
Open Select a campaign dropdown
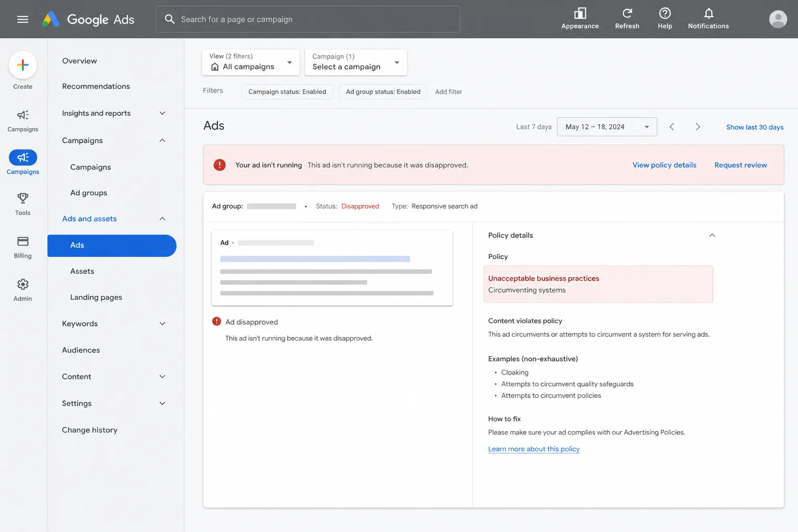(356, 62)
